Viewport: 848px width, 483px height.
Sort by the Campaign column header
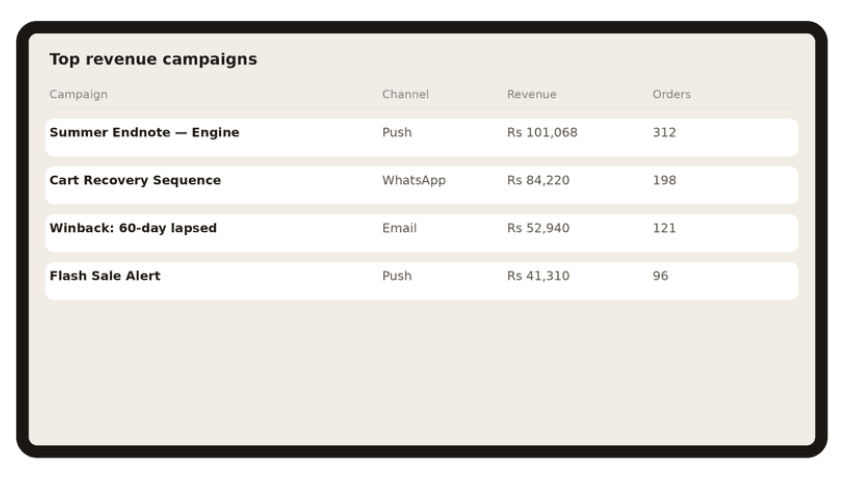tap(78, 95)
